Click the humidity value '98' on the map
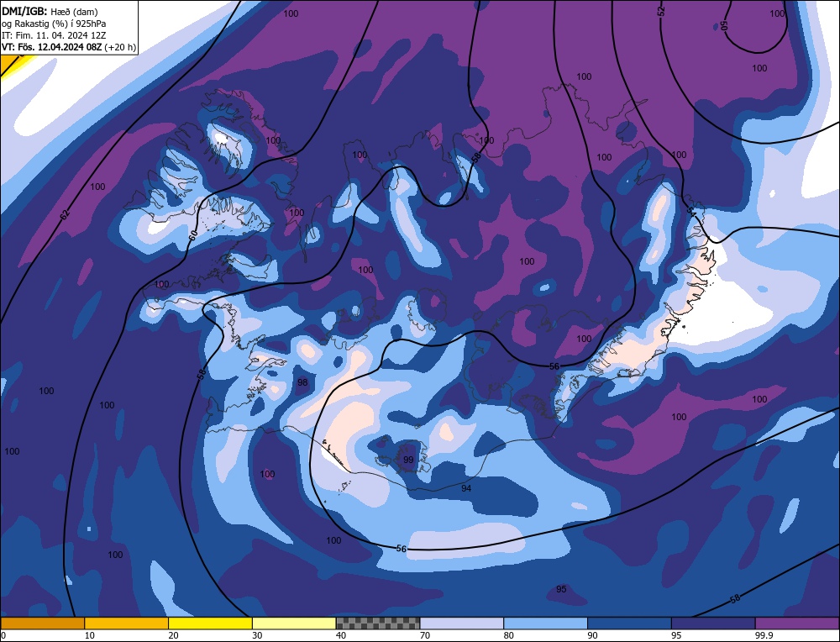The image size is (840, 642). tap(302, 382)
